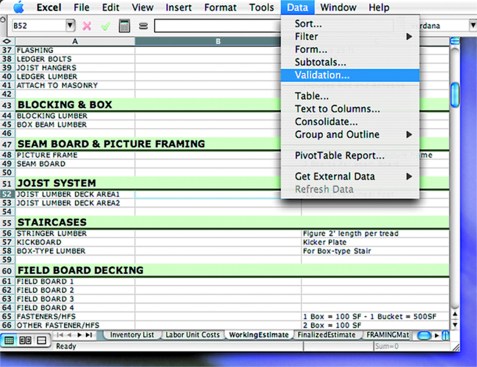This screenshot has width=477, height=367.
Task: Expand Group and Outline submenu
Action: (x=409, y=134)
